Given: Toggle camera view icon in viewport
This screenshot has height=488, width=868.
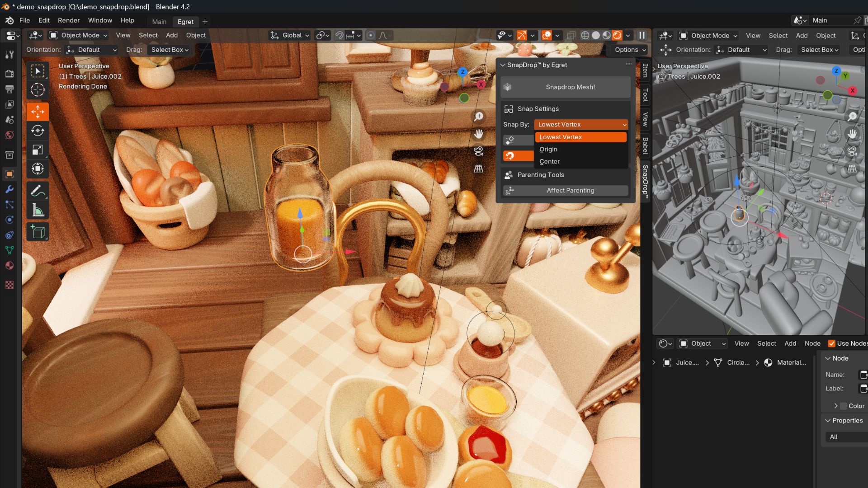Looking at the screenshot, I should pyautogui.click(x=478, y=151).
